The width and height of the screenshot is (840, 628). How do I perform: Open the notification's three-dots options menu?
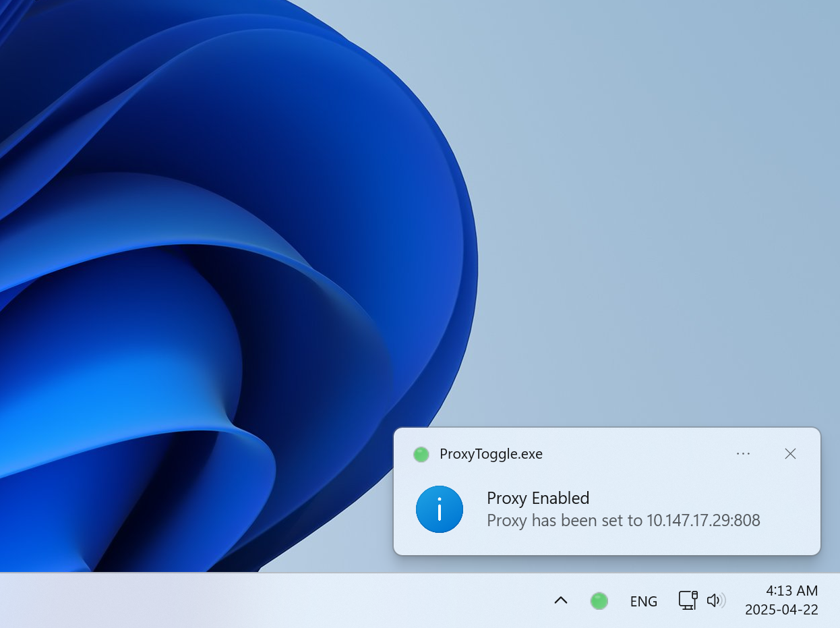click(743, 454)
